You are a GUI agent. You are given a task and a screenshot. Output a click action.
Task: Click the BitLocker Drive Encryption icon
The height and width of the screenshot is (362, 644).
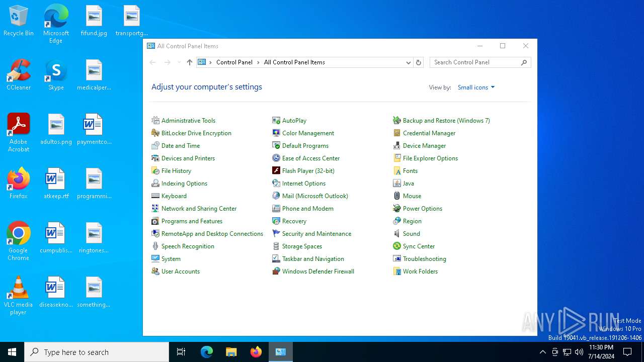[x=155, y=133]
